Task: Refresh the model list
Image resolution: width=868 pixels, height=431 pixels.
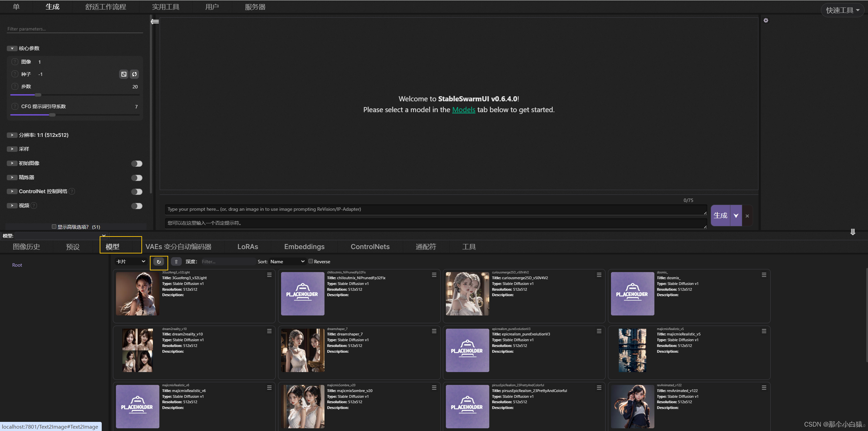Action: [x=159, y=262]
